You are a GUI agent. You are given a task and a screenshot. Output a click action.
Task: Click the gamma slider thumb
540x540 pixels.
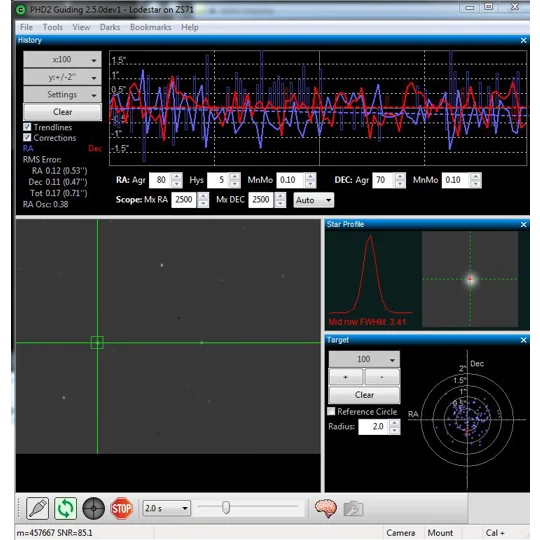tap(226, 507)
